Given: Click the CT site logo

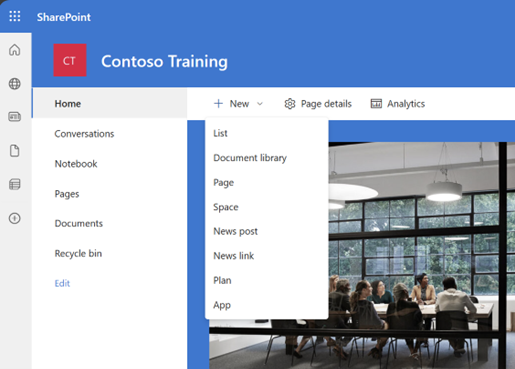Looking at the screenshot, I should [x=70, y=60].
